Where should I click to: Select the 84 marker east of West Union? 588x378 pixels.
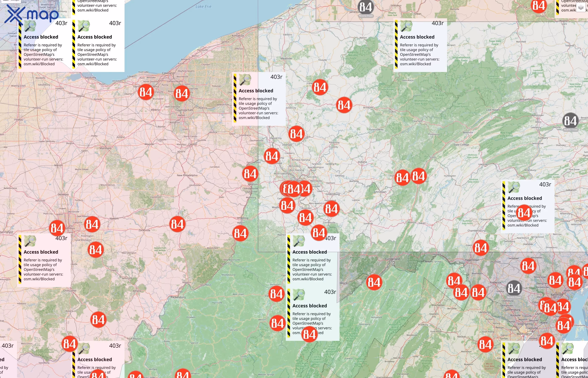[70, 344]
